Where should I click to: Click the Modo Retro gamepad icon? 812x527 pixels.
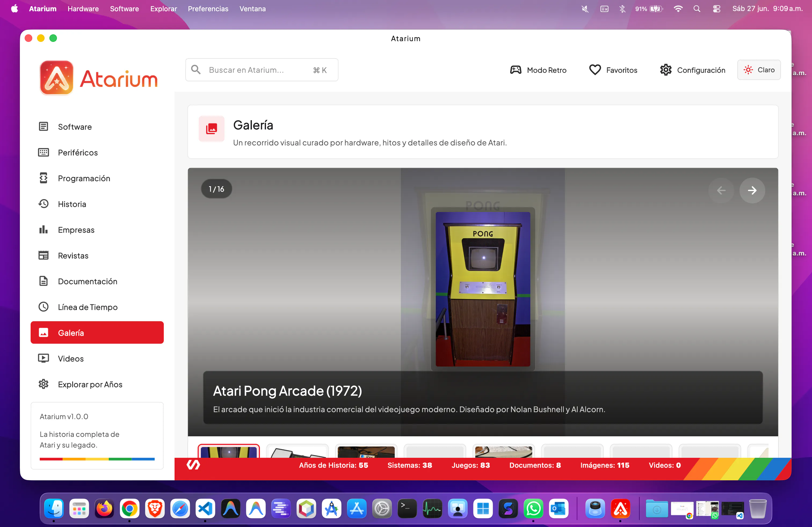(x=516, y=70)
